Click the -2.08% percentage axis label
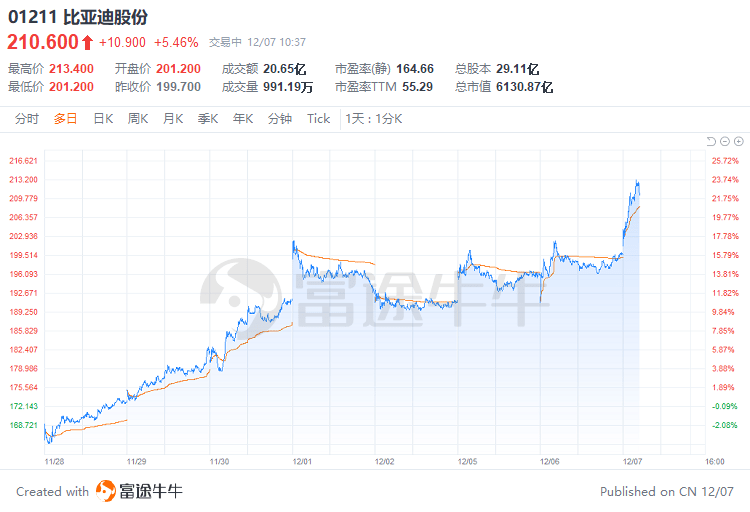This screenshot has height=512, width=750. pos(725,425)
